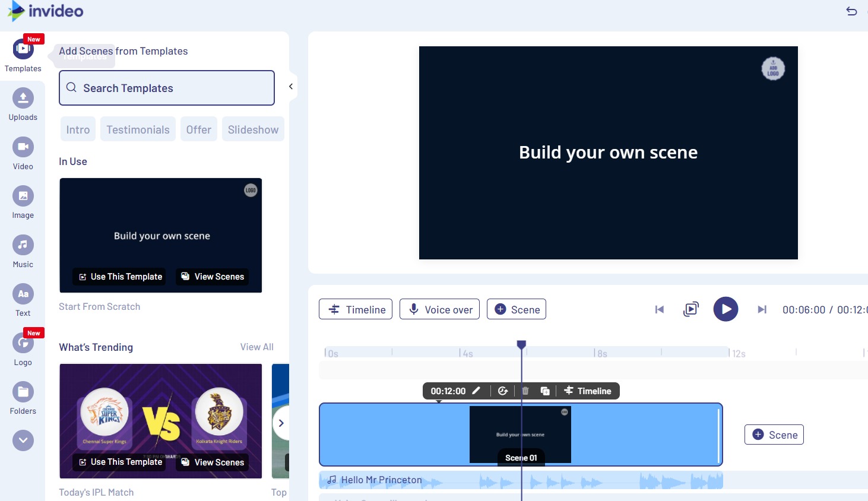Jump to the previous scene
The image size is (868, 501).
(659, 309)
